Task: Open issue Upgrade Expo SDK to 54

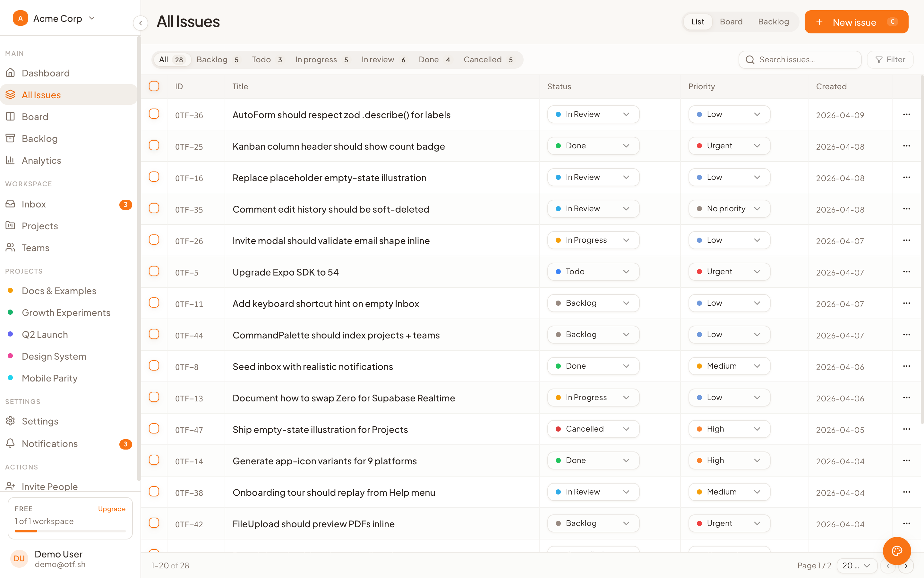Action: click(285, 272)
